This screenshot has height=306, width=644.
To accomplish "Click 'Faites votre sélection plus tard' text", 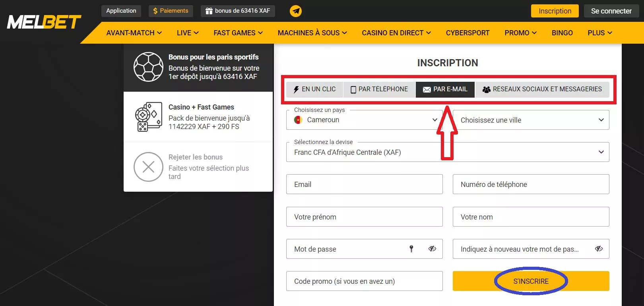I will (209, 172).
